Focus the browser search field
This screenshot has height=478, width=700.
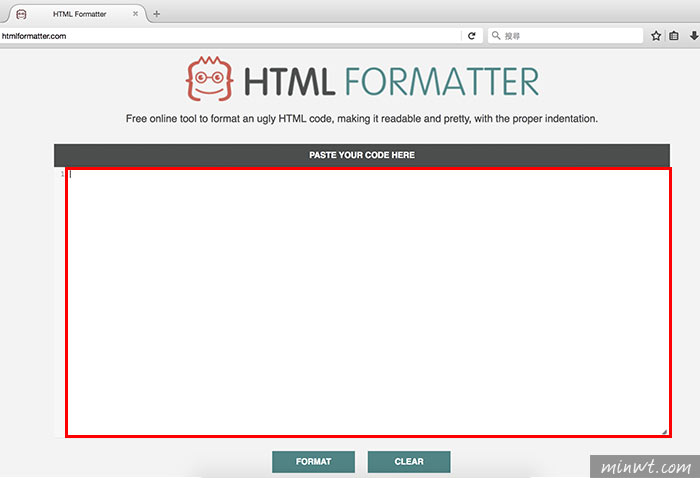(x=565, y=36)
